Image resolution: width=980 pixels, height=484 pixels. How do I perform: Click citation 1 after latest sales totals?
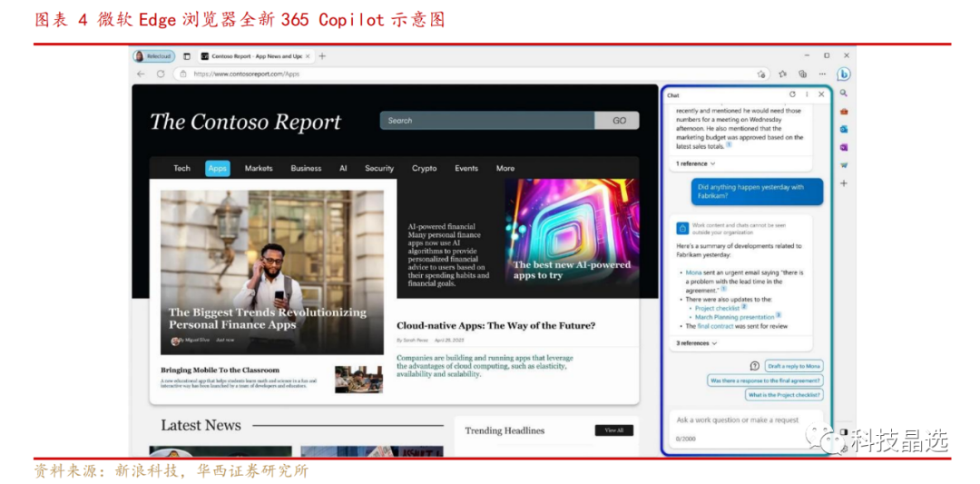coord(729,145)
